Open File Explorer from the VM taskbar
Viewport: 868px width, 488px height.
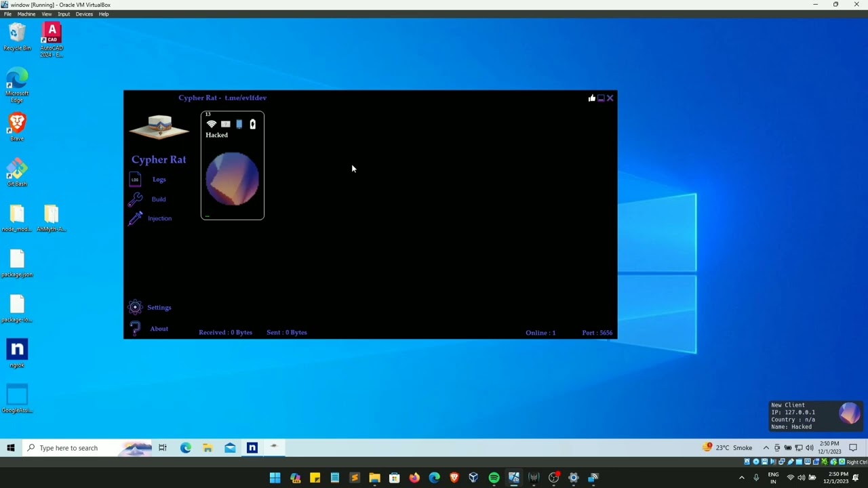click(208, 448)
